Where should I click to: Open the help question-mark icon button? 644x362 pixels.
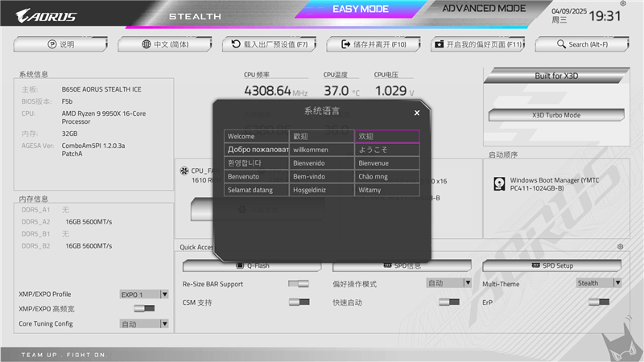pos(52,44)
